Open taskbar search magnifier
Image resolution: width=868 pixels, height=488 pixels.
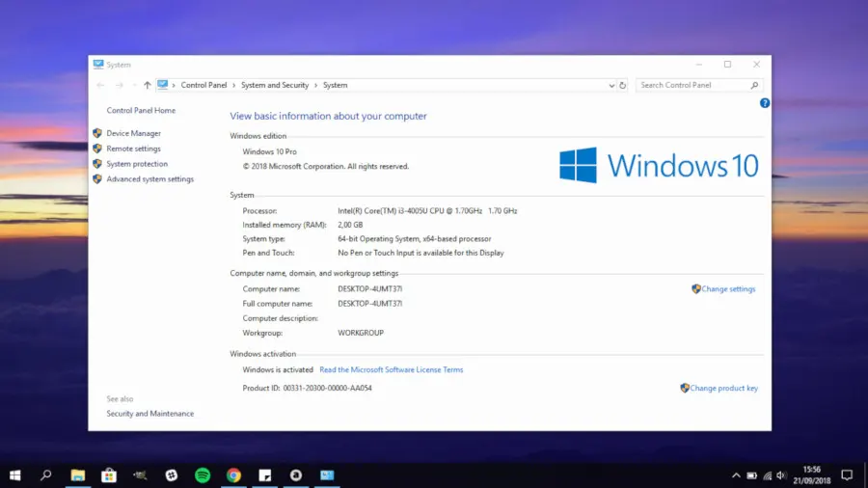[x=46, y=474]
